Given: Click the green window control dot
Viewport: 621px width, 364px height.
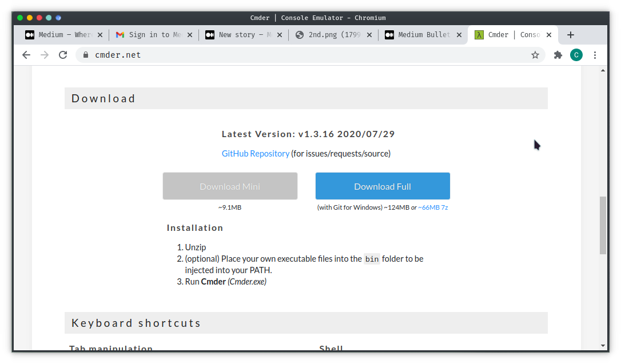Looking at the screenshot, I should [x=20, y=18].
